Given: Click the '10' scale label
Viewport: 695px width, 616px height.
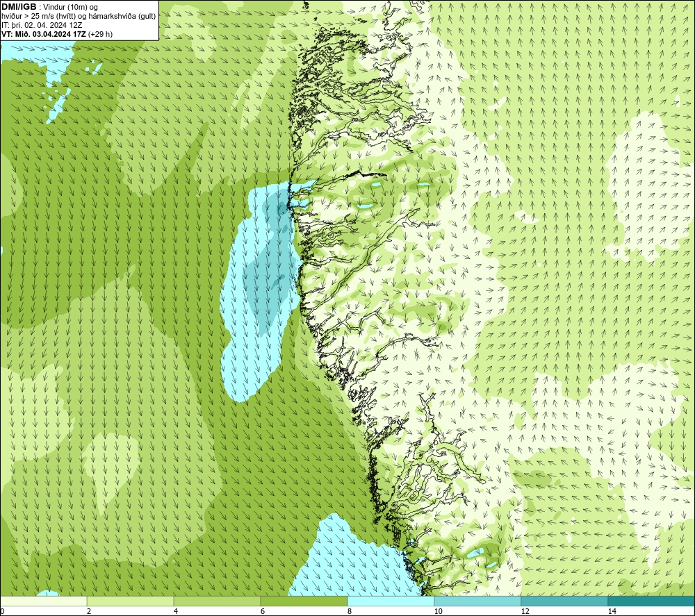Looking at the screenshot, I should [x=438, y=611].
